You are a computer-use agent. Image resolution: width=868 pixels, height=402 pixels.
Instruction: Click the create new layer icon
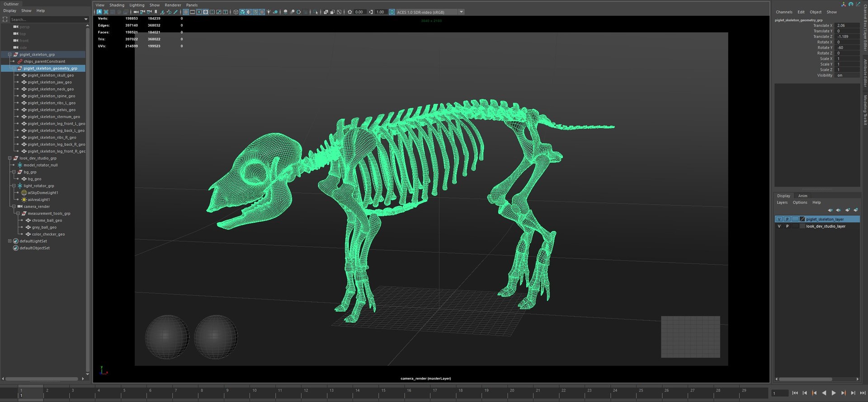pyautogui.click(x=848, y=210)
